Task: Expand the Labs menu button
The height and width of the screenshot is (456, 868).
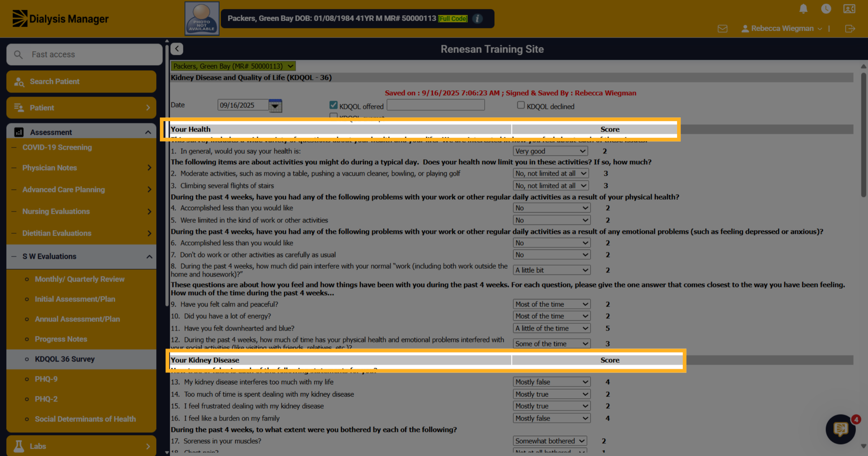Action: coord(81,446)
